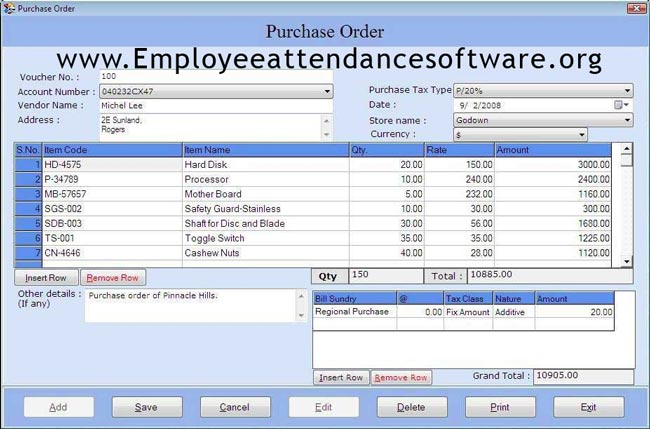Click item code P-34789

[x=112, y=179]
